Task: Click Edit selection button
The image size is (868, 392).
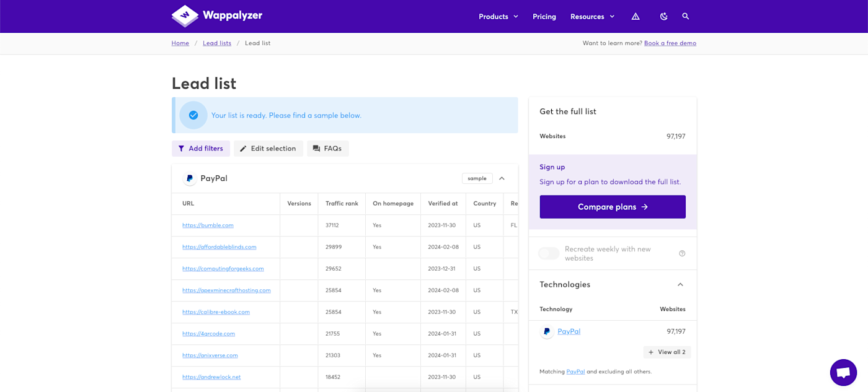Action: tap(268, 149)
